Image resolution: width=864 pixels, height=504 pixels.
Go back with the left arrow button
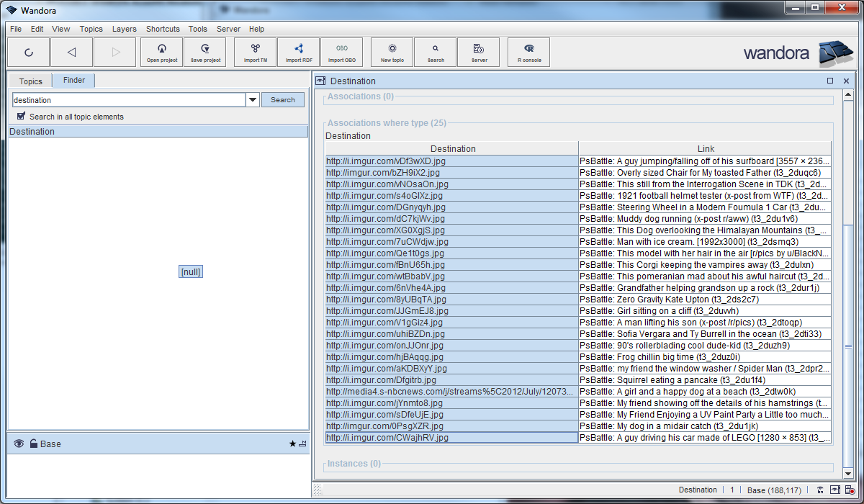click(71, 52)
